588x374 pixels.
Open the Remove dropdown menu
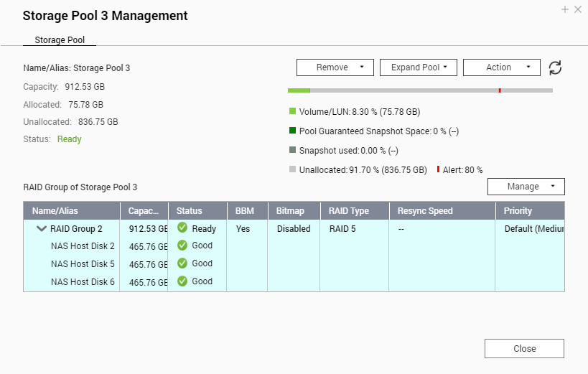click(x=335, y=67)
